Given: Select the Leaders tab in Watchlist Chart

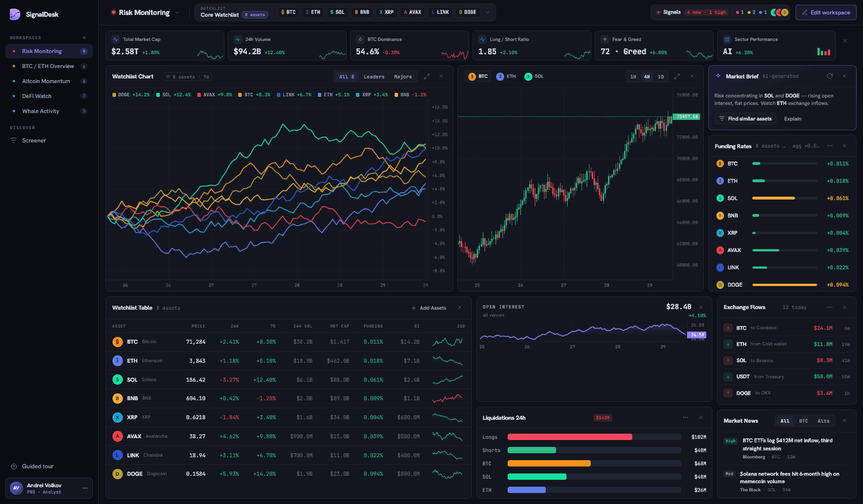Looking at the screenshot, I should pos(374,77).
